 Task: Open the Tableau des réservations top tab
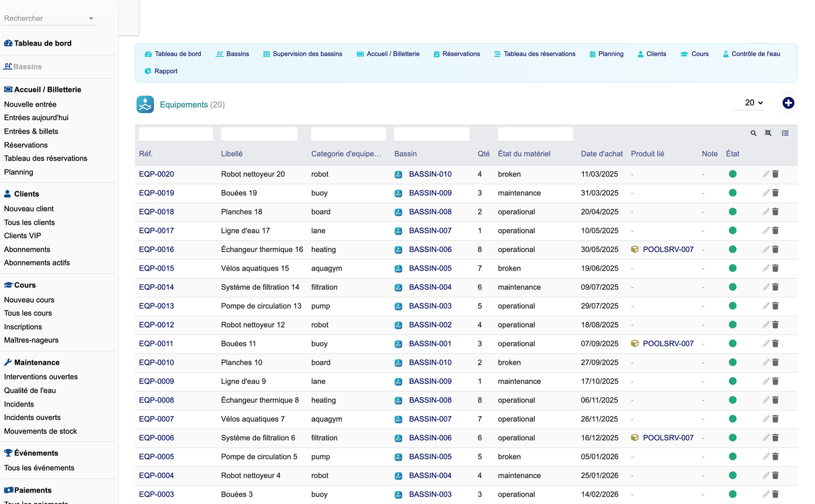tap(535, 54)
